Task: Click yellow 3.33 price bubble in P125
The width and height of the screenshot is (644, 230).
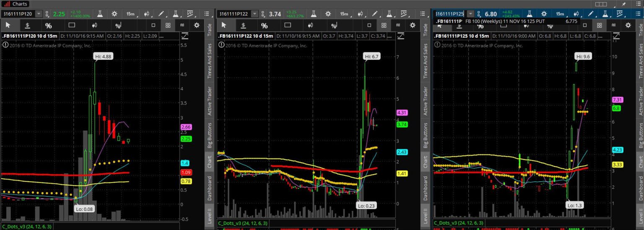Action: pos(617,165)
